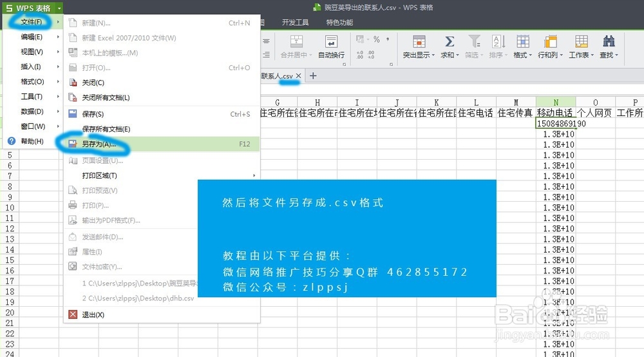Select cell containing 15084869190
The height and width of the screenshot is (357, 644).
click(556, 123)
